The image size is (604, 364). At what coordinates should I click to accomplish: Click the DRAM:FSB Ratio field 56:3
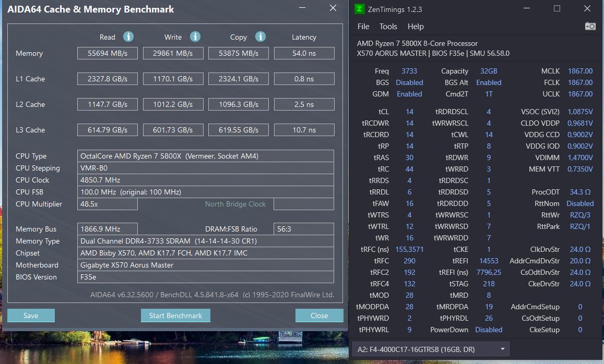click(304, 229)
